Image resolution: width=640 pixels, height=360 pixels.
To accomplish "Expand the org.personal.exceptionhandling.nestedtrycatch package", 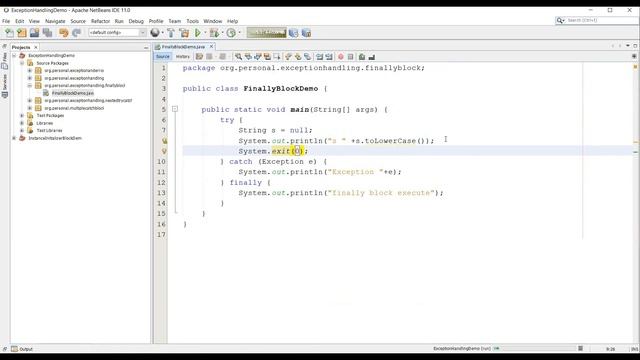I will pyautogui.click(x=29, y=100).
